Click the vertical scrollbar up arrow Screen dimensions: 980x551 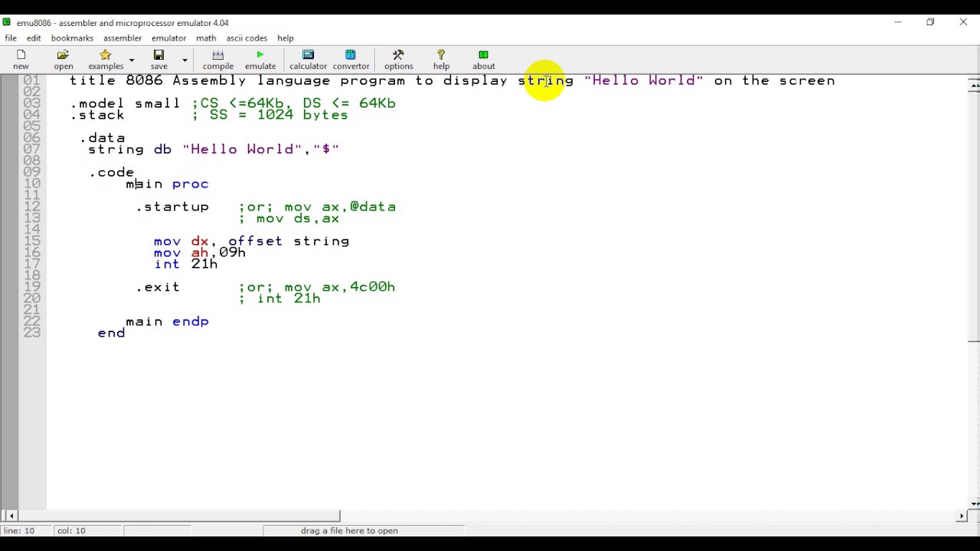click(x=973, y=86)
